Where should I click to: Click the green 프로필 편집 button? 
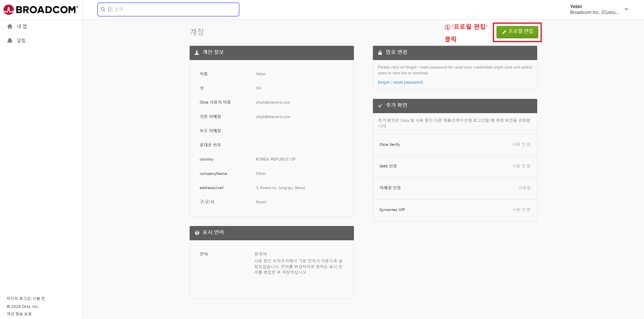517,32
